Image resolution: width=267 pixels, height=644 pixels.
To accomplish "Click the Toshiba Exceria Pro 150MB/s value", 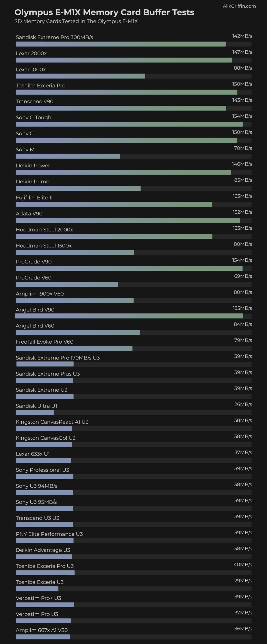I will click(x=242, y=84).
